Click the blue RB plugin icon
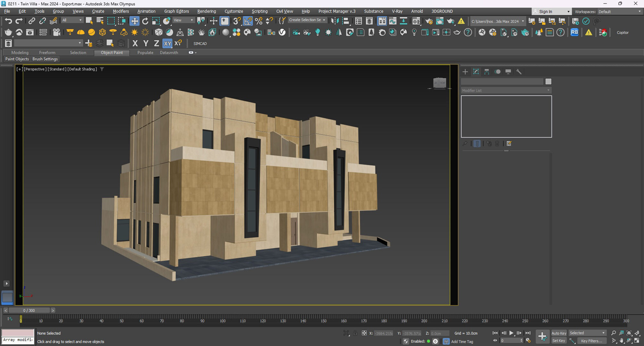Viewport: 644px width, 346px height. pos(574,32)
